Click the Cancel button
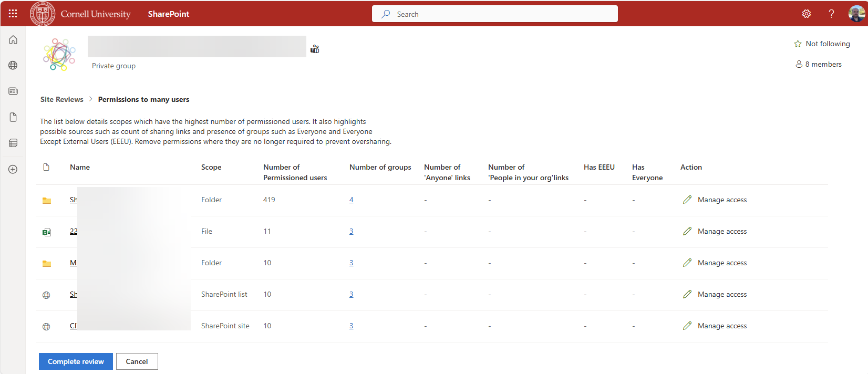868x374 pixels. click(137, 361)
